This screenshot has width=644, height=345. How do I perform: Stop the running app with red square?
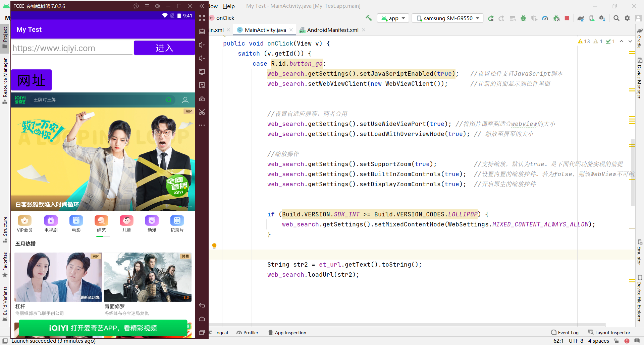567,18
